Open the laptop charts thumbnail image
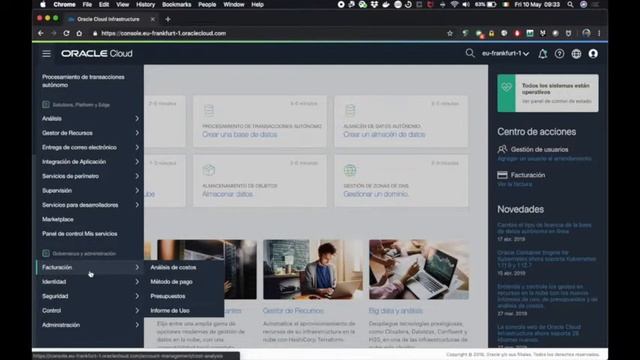640x360 pixels. click(419, 269)
